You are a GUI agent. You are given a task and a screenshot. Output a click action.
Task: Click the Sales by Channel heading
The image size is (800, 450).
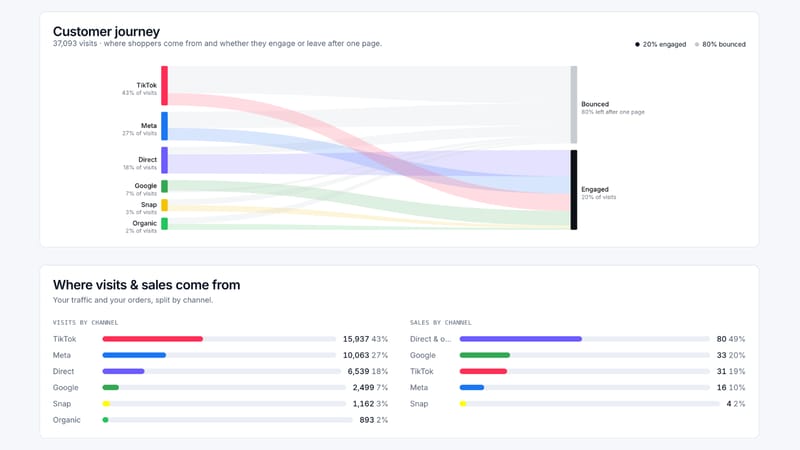point(440,322)
